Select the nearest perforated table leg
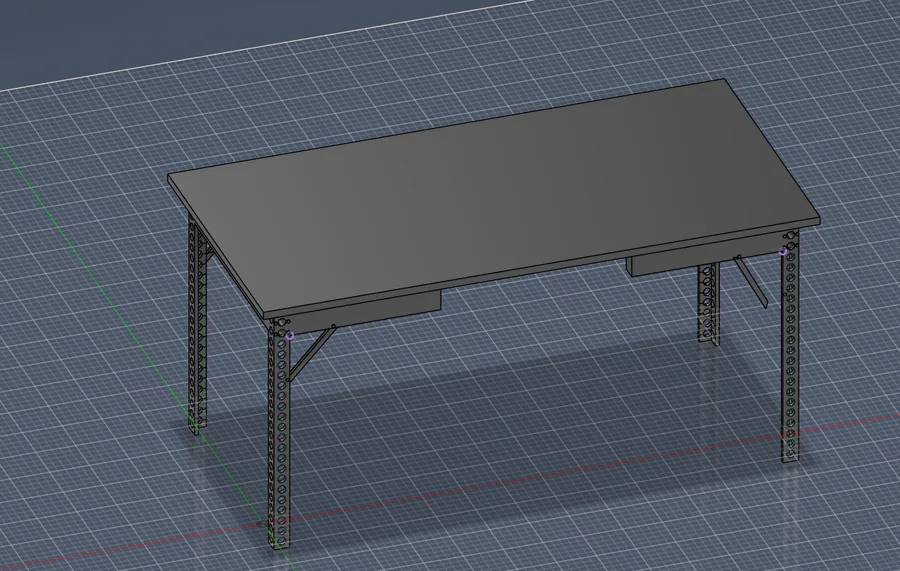900x571 pixels. (280, 433)
